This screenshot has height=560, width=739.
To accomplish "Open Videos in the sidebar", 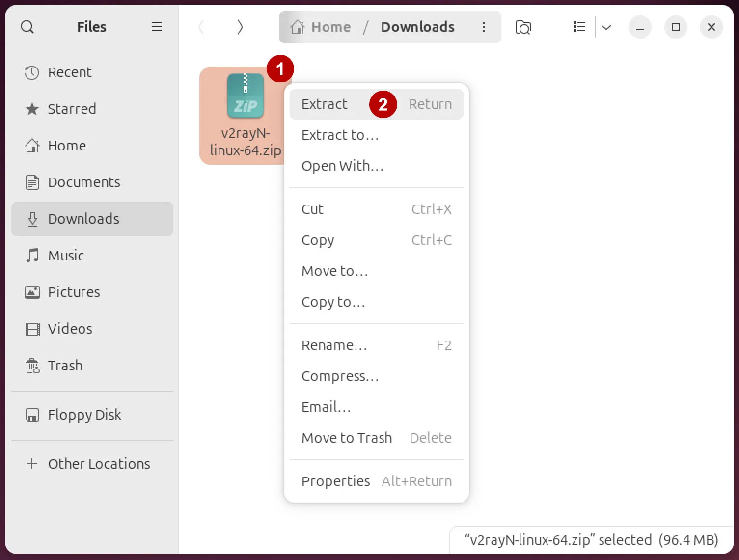I will [x=92, y=329].
